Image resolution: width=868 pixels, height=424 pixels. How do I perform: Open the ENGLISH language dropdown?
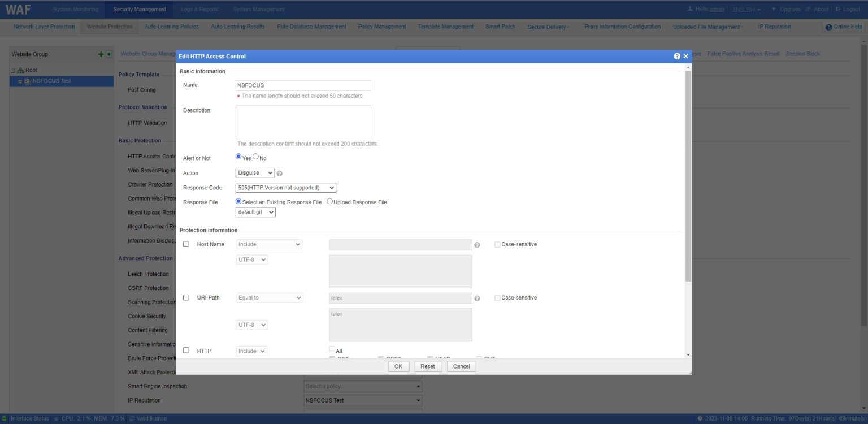click(x=745, y=8)
